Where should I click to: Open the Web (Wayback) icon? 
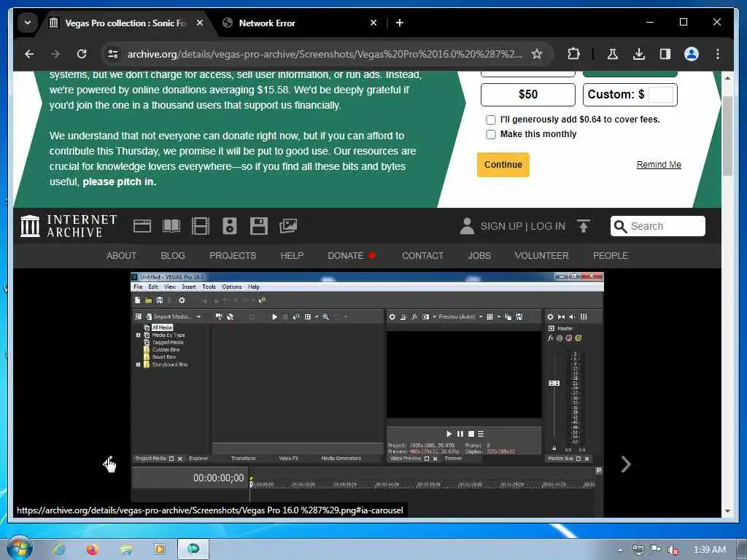pos(142,226)
